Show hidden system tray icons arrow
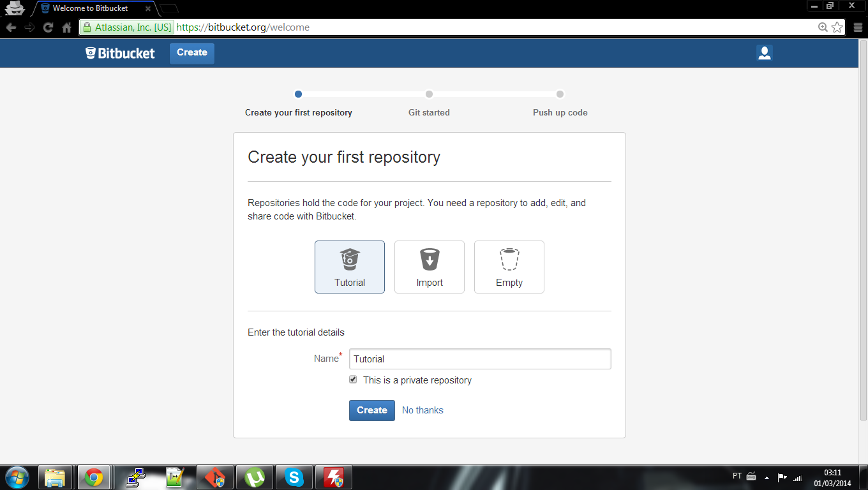The height and width of the screenshot is (490, 868). coord(767,477)
